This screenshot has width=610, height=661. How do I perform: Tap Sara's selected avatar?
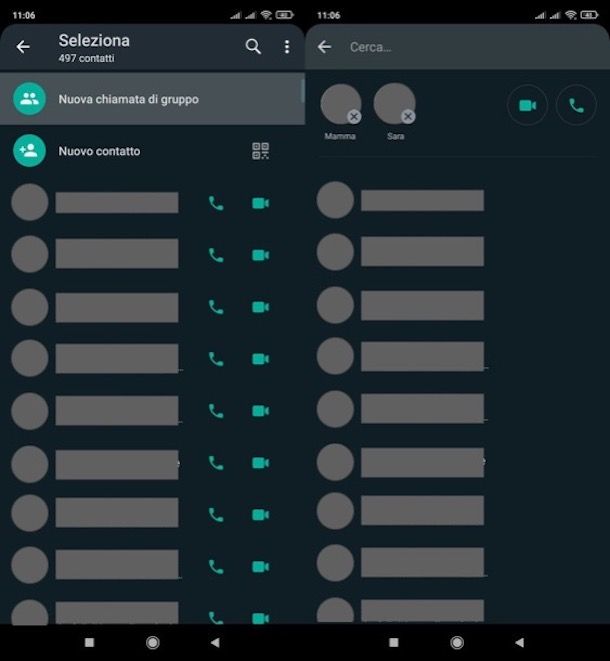[394, 104]
